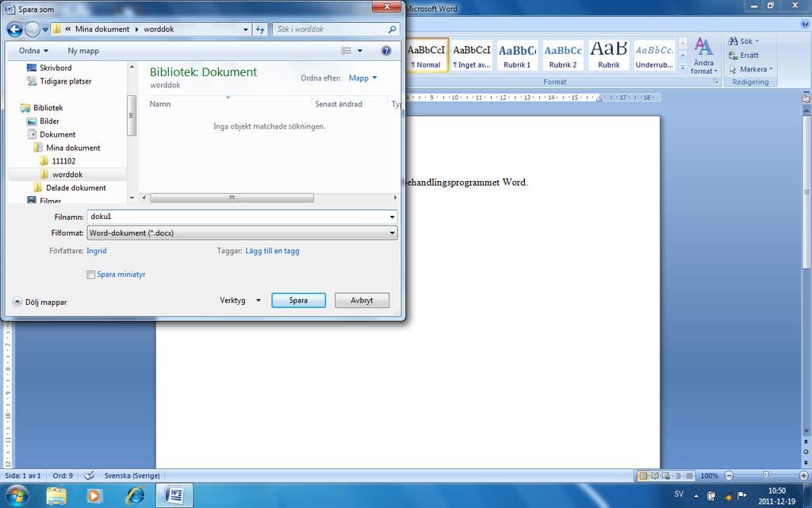Open the Ordna dropdown in the dialog toolbar

[33, 51]
